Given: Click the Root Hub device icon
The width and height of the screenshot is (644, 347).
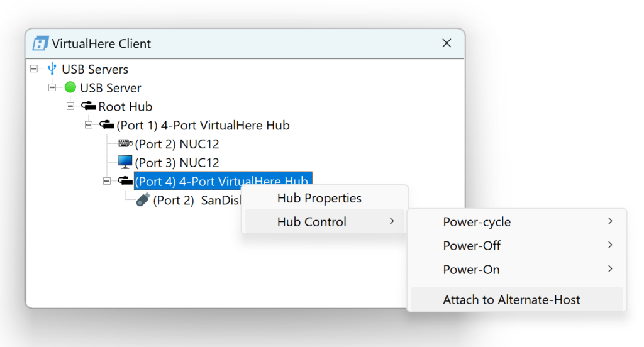Looking at the screenshot, I should (89, 106).
